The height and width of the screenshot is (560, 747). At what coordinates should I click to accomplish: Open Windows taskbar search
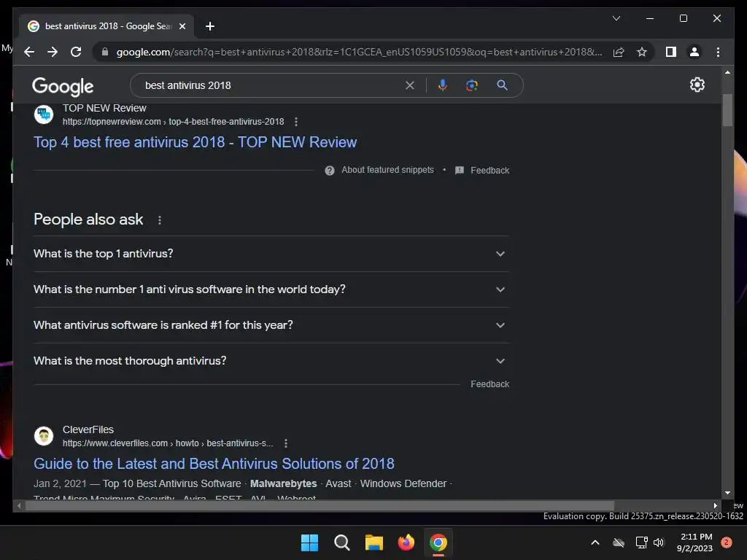pos(341,542)
